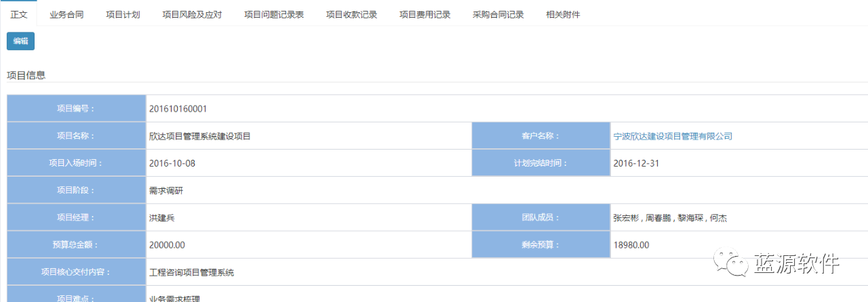
Task: Select the planned completion date 2016-12-31
Action: 636,163
